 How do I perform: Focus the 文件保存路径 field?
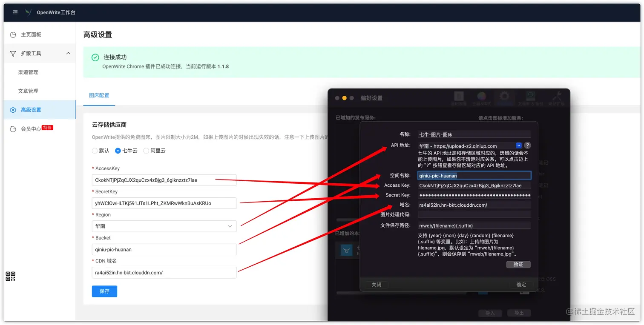click(474, 225)
